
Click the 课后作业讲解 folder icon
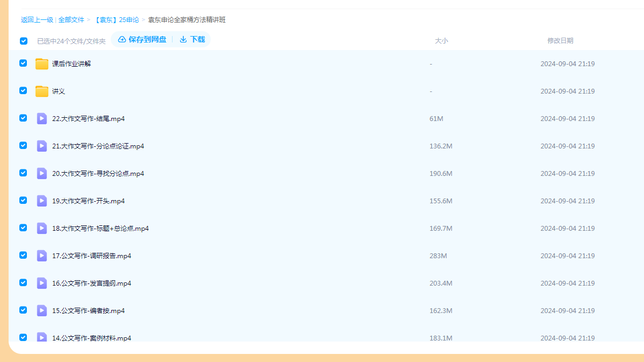pyautogui.click(x=42, y=63)
